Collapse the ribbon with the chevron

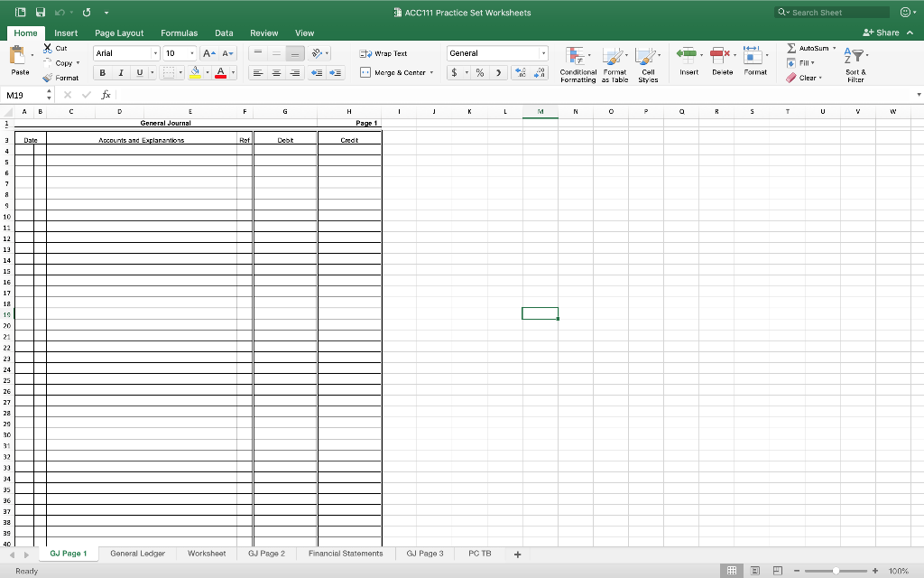coord(910,33)
